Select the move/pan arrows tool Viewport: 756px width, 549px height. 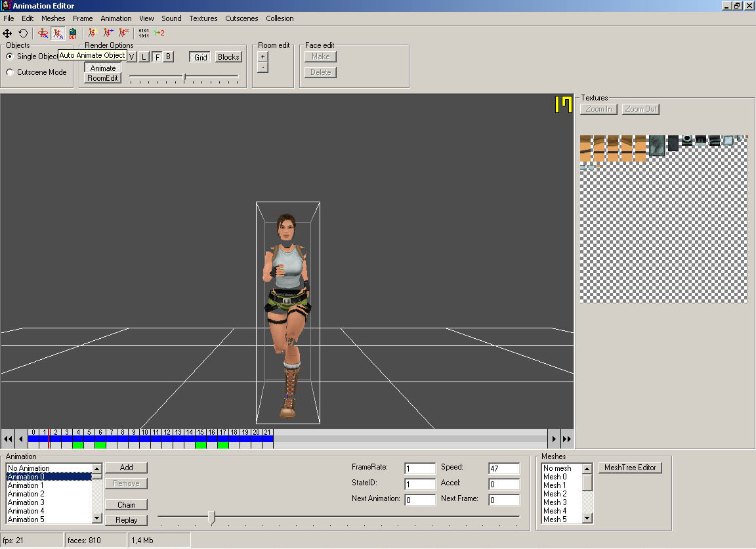coord(7,33)
